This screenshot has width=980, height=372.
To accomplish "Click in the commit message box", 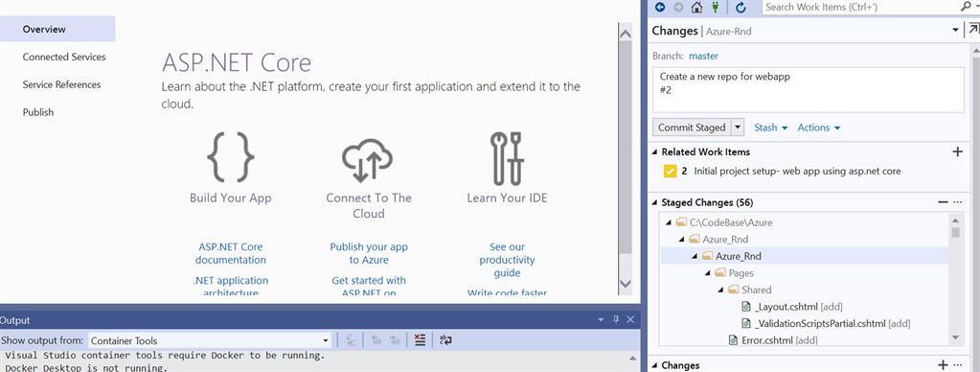I will [809, 90].
